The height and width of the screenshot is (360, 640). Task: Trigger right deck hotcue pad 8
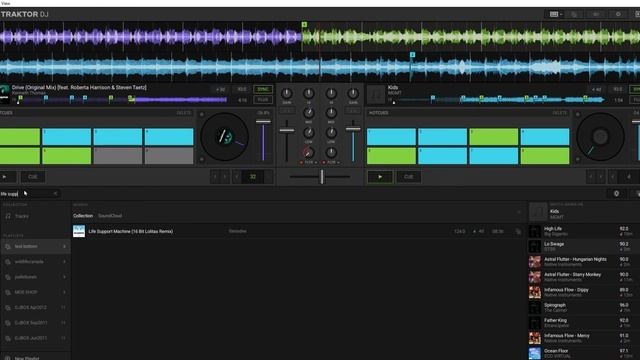coord(545,156)
